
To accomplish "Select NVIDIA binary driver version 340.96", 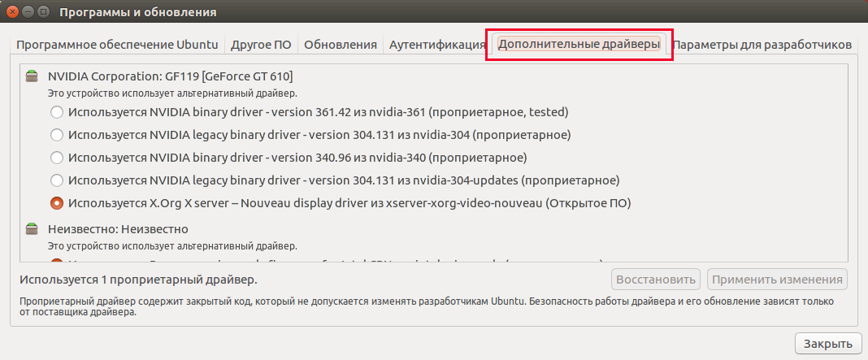I will (57, 157).
